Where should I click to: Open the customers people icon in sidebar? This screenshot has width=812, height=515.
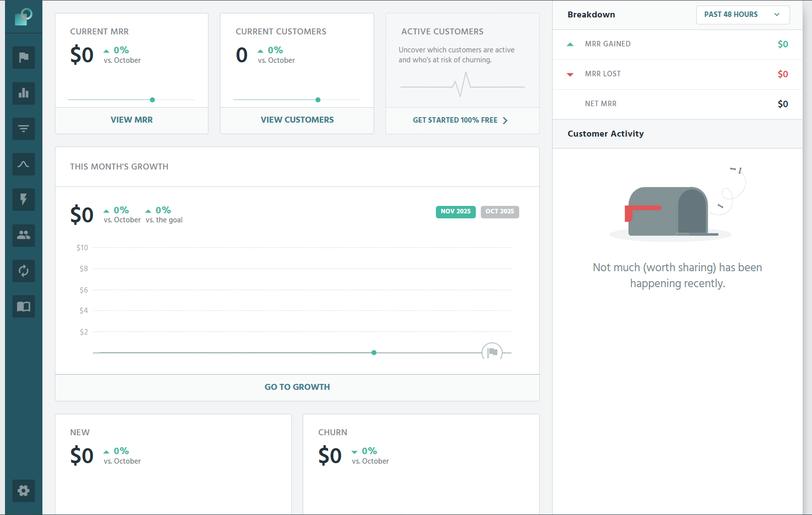(x=23, y=235)
